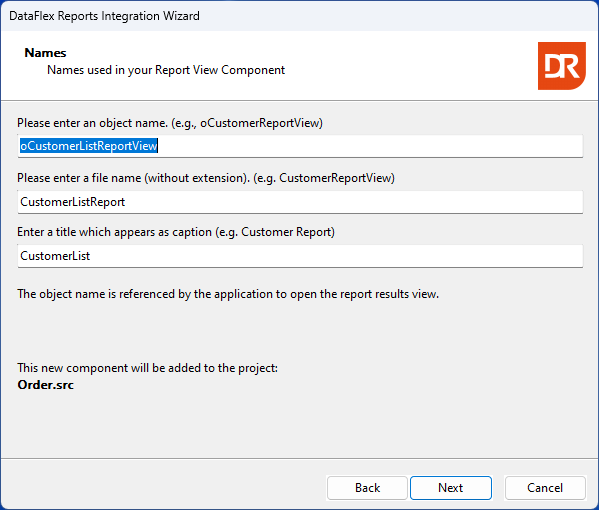Go to the next wizard step
The height and width of the screenshot is (510, 599).
pos(451,487)
